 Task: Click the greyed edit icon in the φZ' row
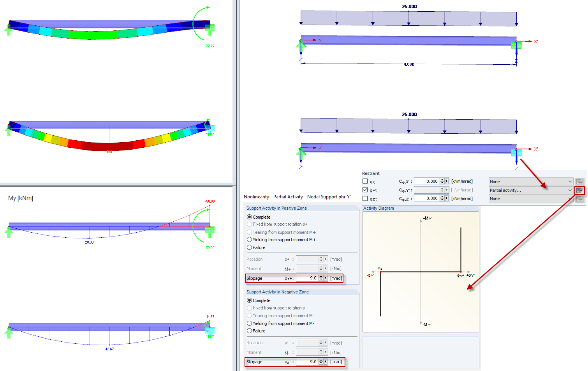579,199
